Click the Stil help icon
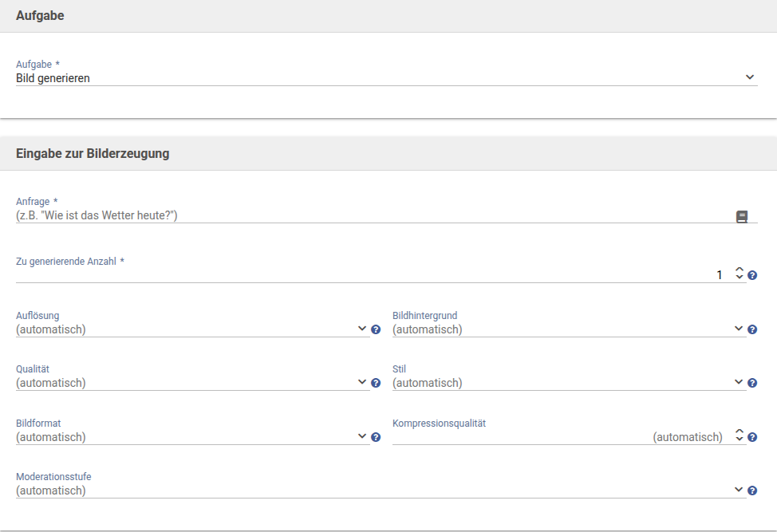 (752, 383)
